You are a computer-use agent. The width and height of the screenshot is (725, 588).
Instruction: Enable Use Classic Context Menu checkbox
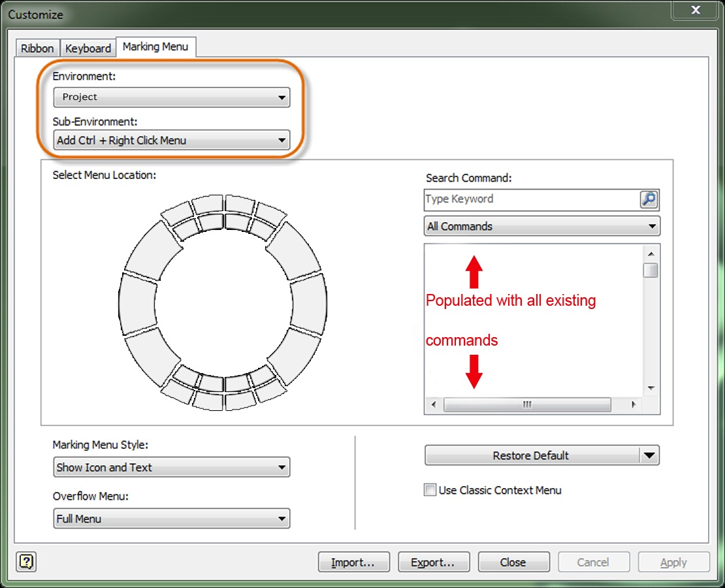click(430, 490)
